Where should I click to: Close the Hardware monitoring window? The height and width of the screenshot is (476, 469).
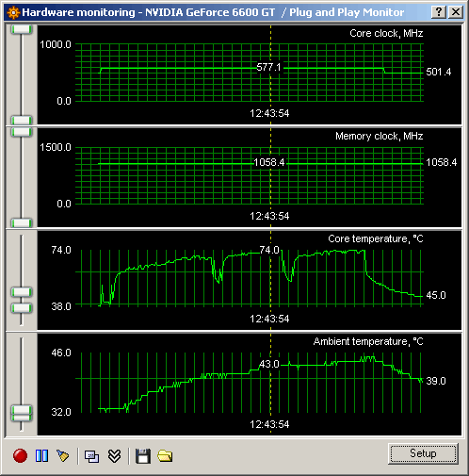pyautogui.click(x=456, y=12)
